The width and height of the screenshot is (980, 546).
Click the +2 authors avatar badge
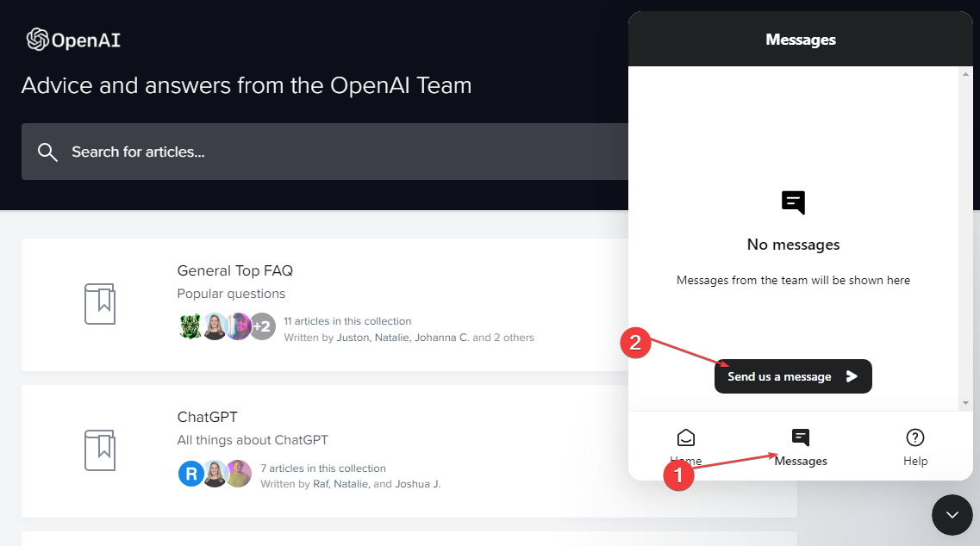point(263,326)
